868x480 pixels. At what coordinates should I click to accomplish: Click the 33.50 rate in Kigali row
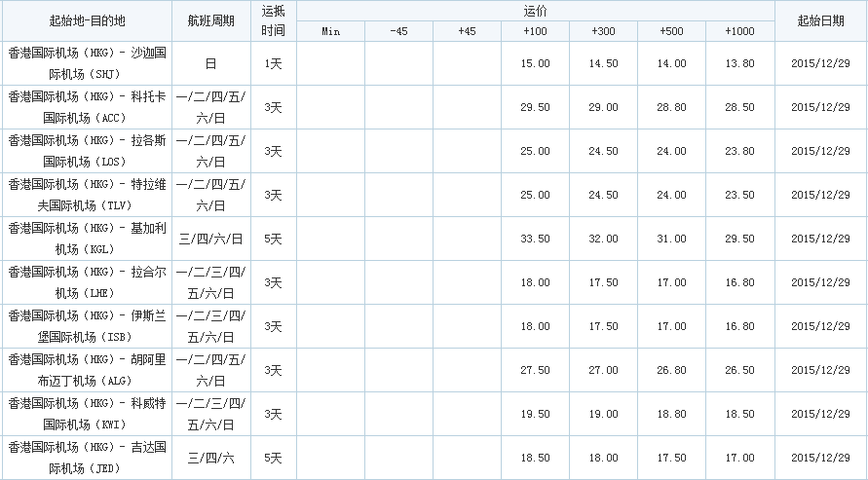pos(535,239)
